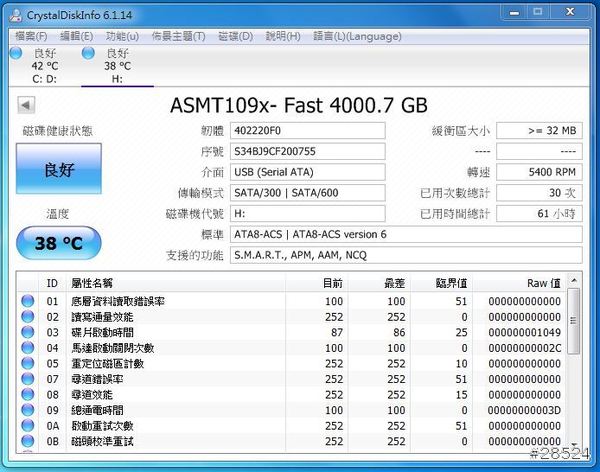600x472 pixels.
Task: Click status circle for attribute 04
Action: (28, 348)
